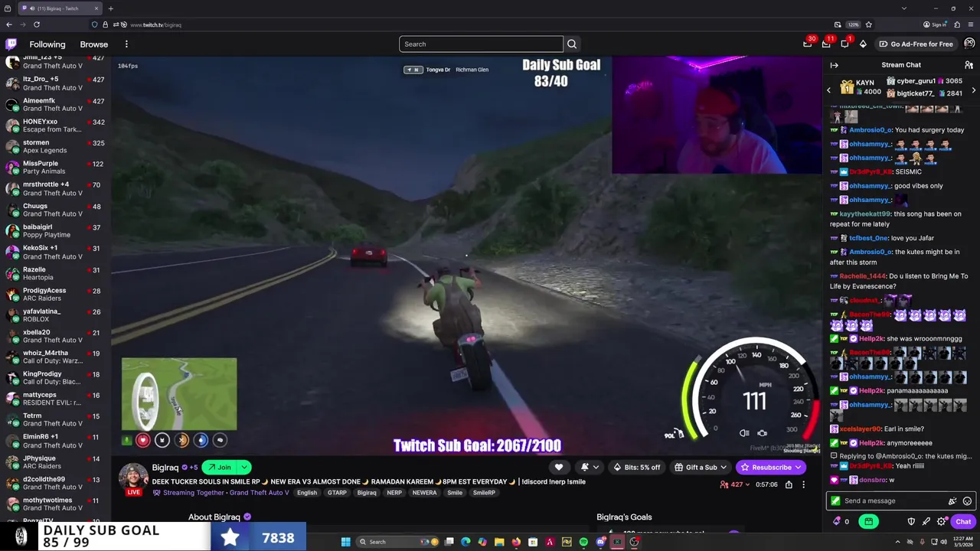Screen dimensions: 980x551
Task: Click the English tag
Action: (307, 493)
